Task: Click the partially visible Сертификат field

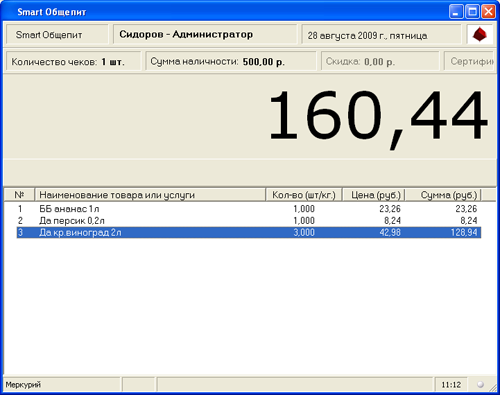Action: tap(469, 61)
